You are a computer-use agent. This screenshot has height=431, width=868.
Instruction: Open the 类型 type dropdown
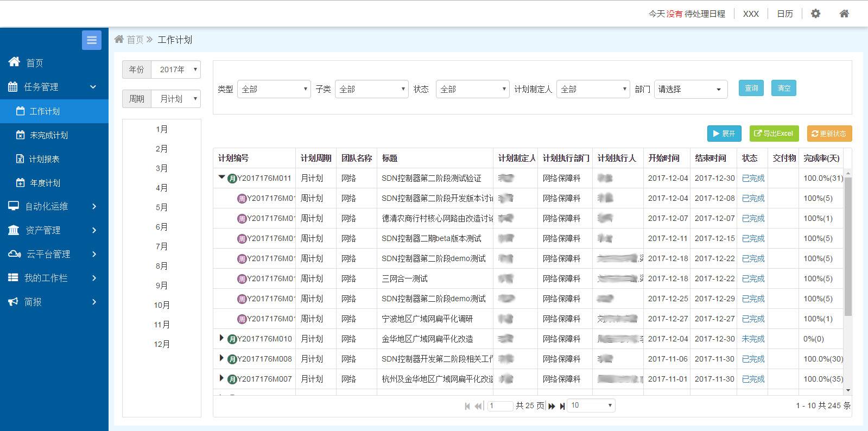(274, 89)
